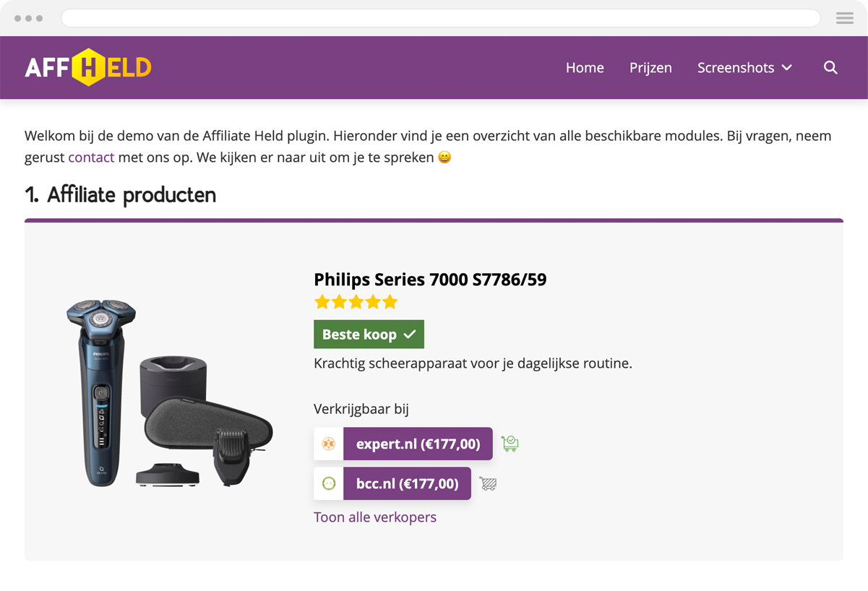This screenshot has width=868, height=591.
Task: Click the traffic light dots in browser chrome
Action: [x=29, y=18]
